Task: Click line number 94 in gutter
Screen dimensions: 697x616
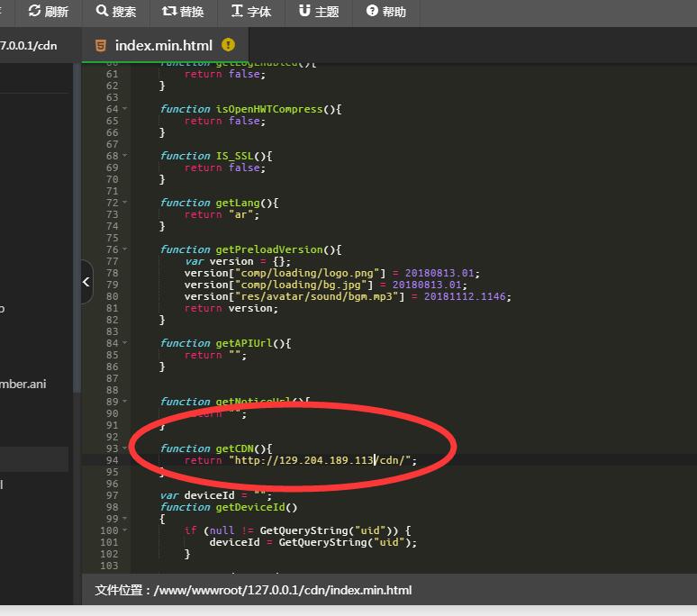Action: point(113,460)
